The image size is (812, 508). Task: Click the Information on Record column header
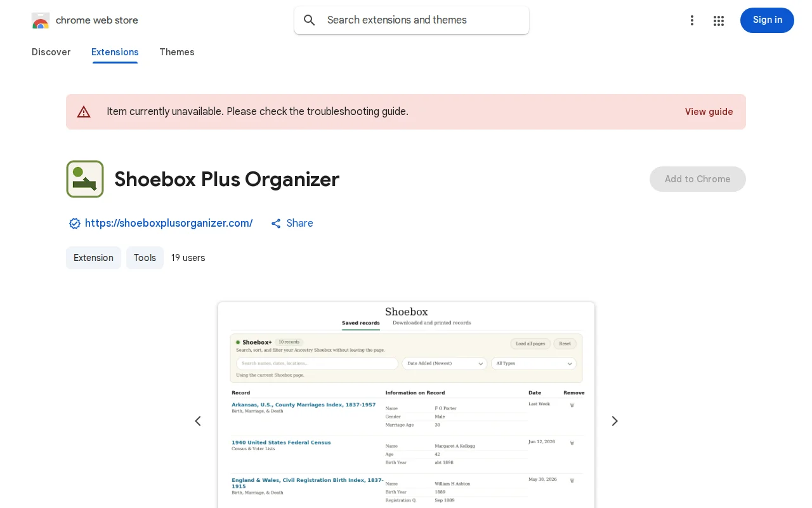click(415, 393)
